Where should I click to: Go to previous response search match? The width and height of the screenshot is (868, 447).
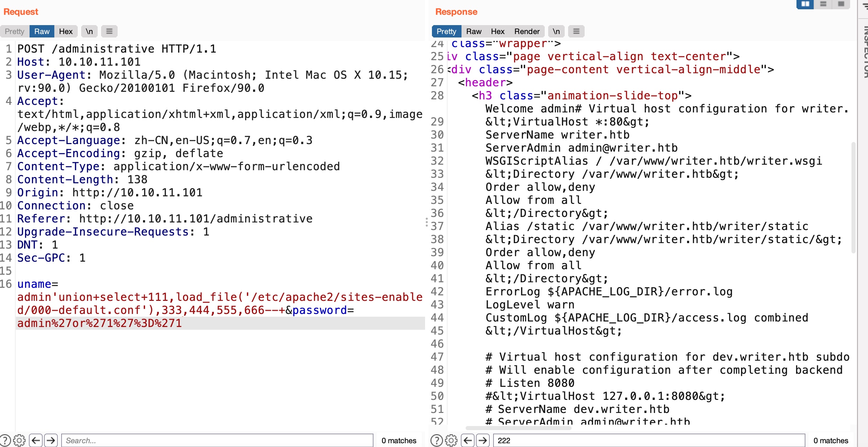[x=468, y=440]
